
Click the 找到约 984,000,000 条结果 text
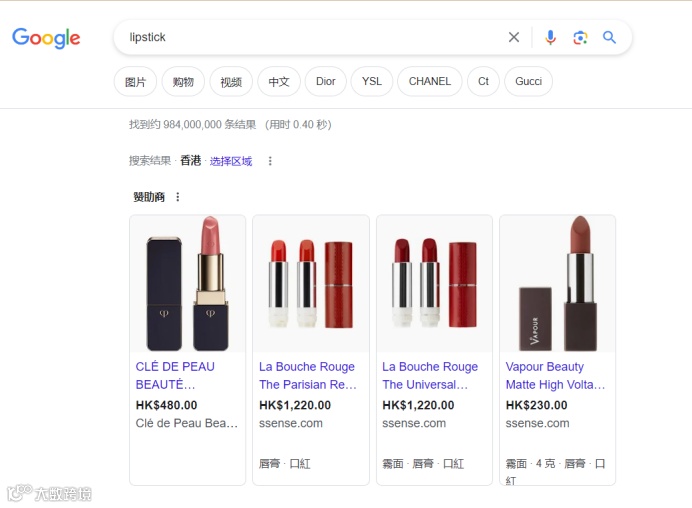192,124
